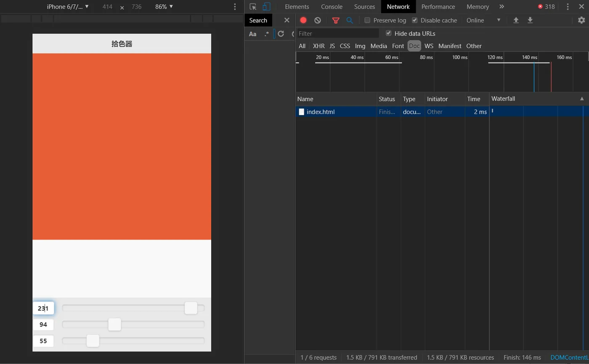The width and height of the screenshot is (589, 364).
Task: Stop recording network log with red button
Action: tap(303, 20)
